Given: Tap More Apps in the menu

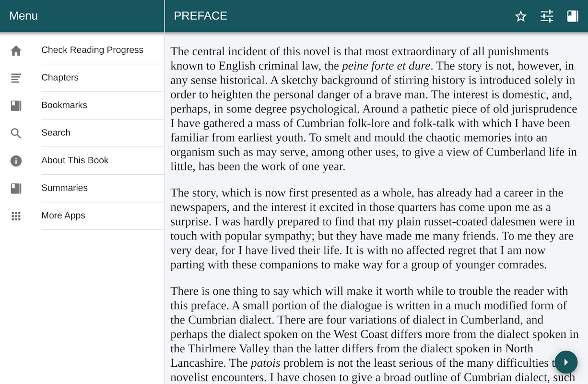Looking at the screenshot, I should click(63, 216).
